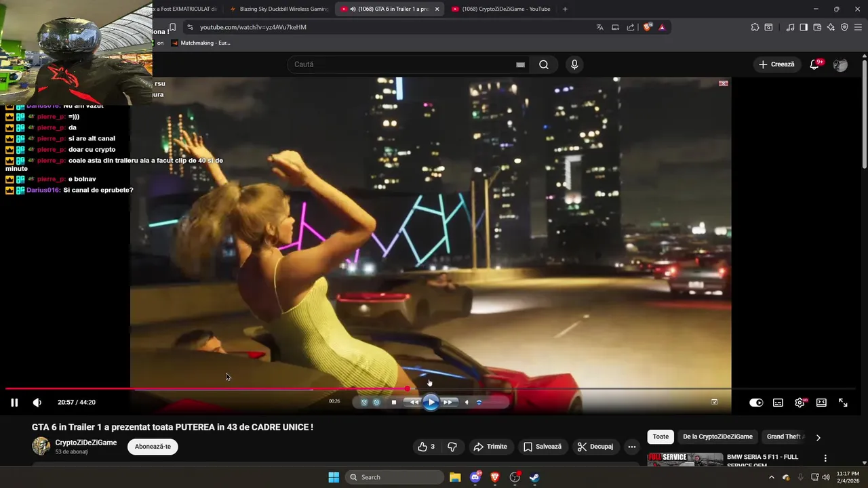
Task: Open Brave Leo AI sparkle icon
Action: point(831,27)
